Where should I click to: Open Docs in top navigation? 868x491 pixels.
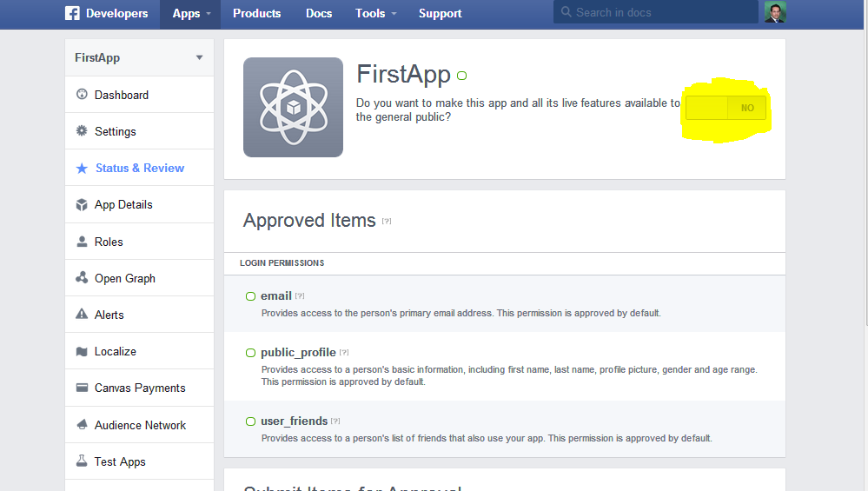[x=319, y=13]
